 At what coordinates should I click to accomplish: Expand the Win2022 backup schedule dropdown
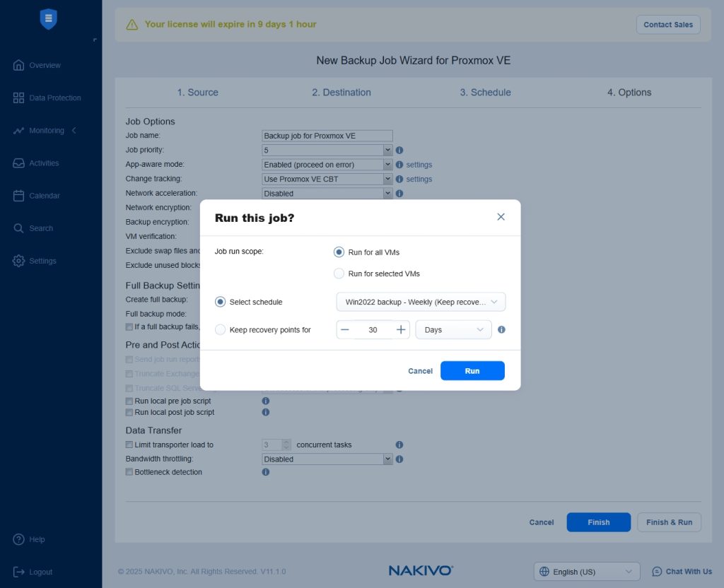click(x=421, y=302)
